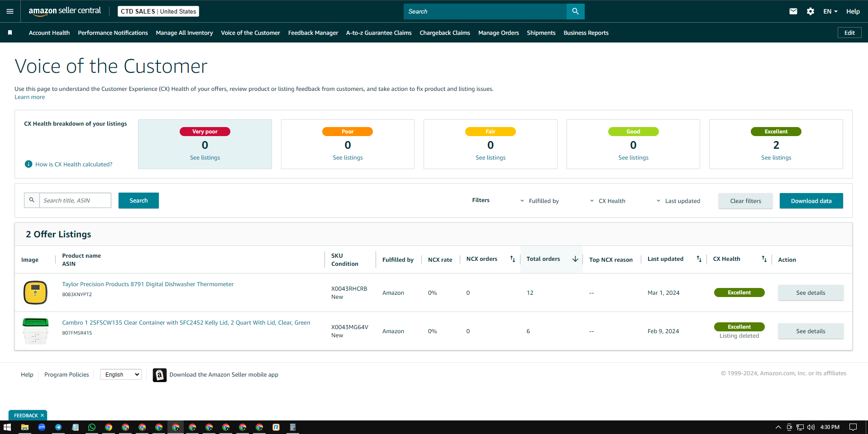Open Zoom from the taskbar
Image resolution: width=868 pixels, height=434 pixels.
pyautogui.click(x=42, y=427)
